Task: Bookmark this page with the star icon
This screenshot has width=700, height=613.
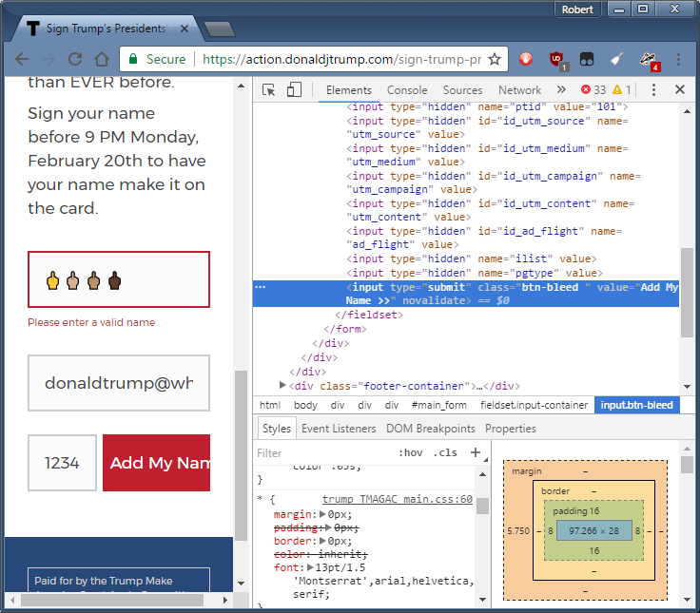Action: tap(495, 59)
